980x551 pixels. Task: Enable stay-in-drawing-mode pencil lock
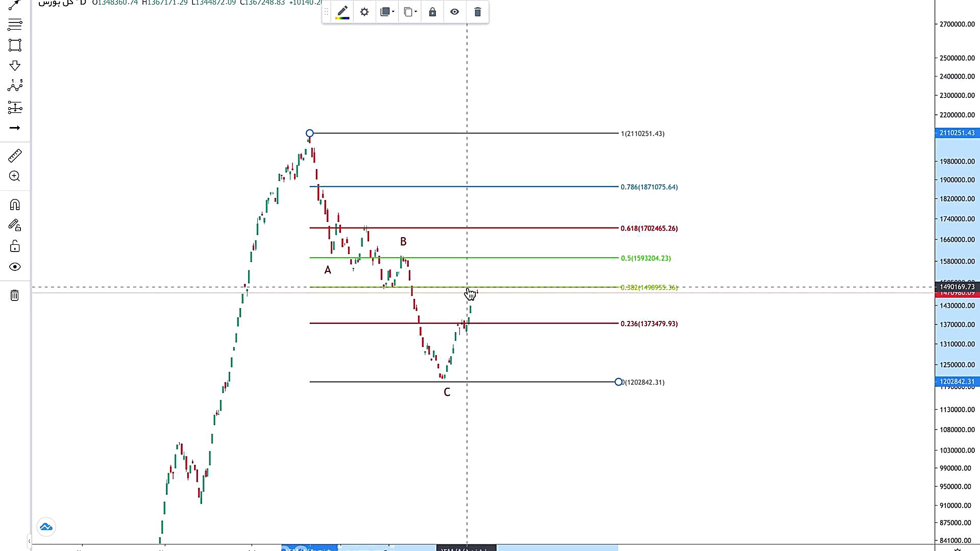click(x=15, y=226)
